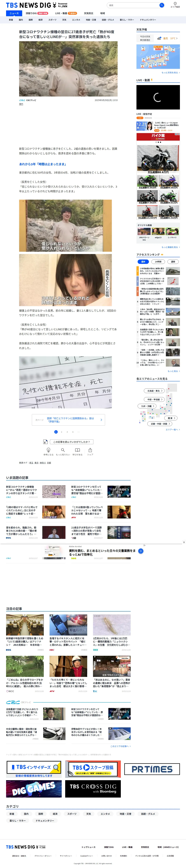The height and width of the screenshot is (868, 186).
Task: Open the edge23 video thumbnail
Action: [158, 231]
